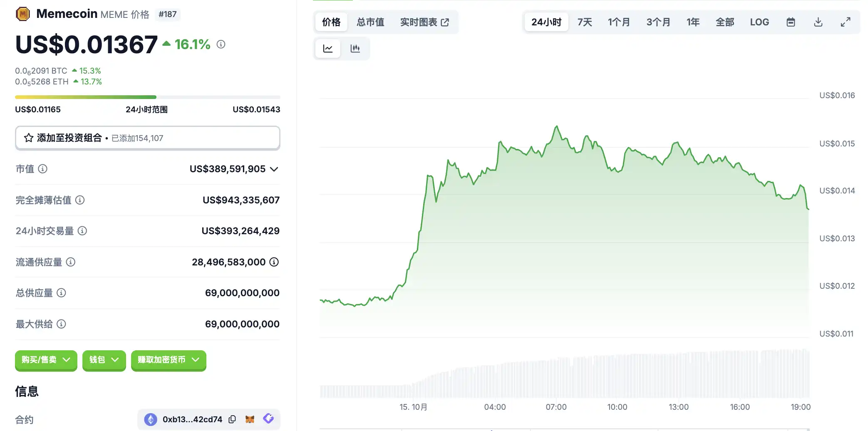Select the 1个月 time range
The height and width of the screenshot is (431, 868).
click(619, 22)
